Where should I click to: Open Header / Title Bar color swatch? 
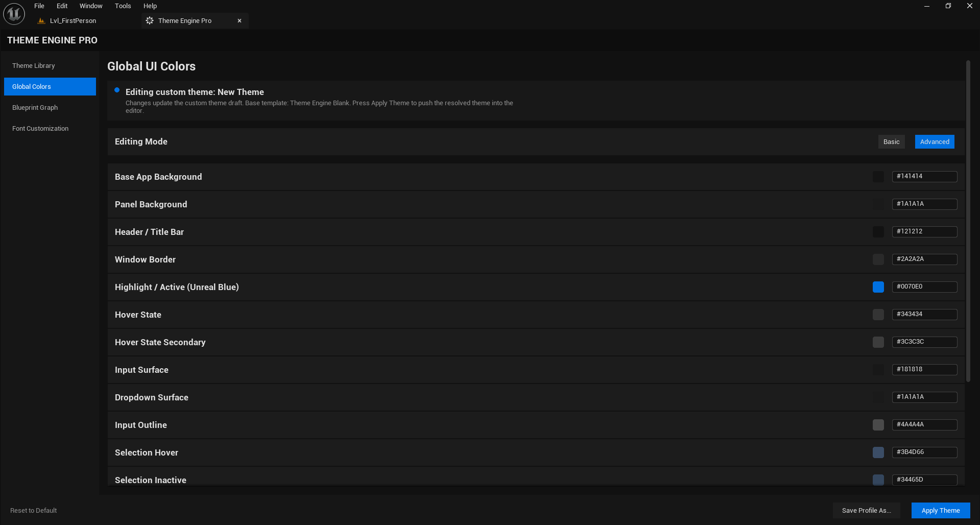[x=878, y=232]
